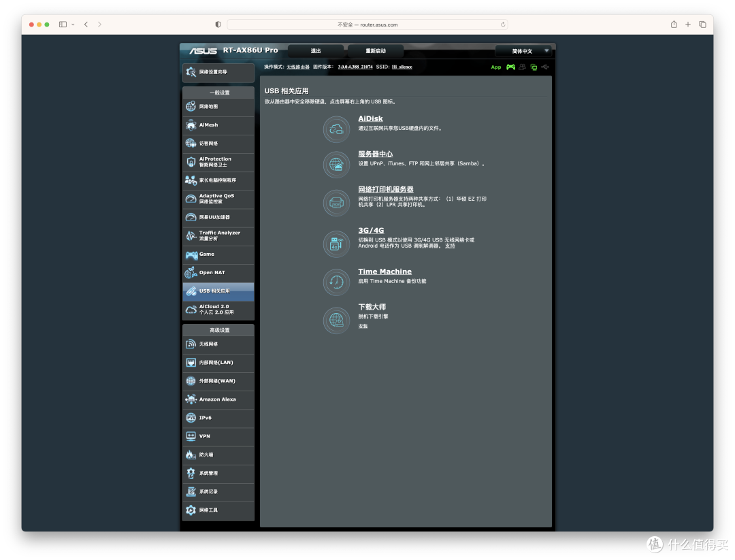Reload the page in Safari

coord(503,24)
